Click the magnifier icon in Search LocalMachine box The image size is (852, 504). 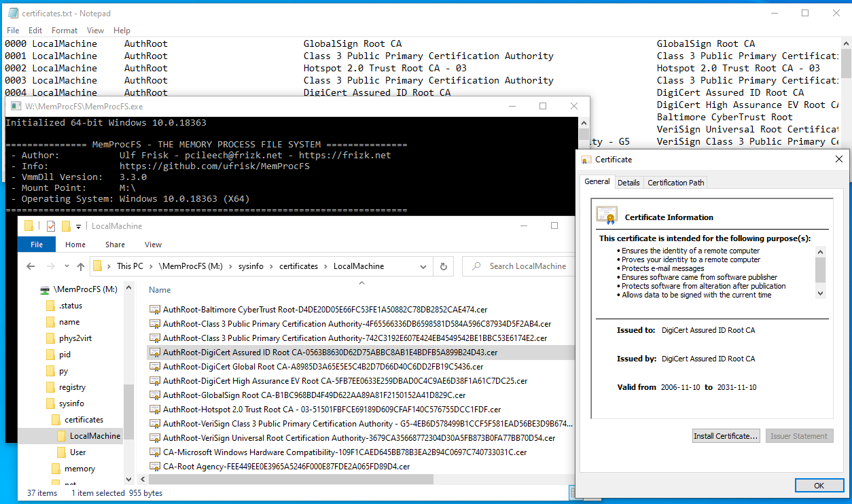click(x=476, y=266)
